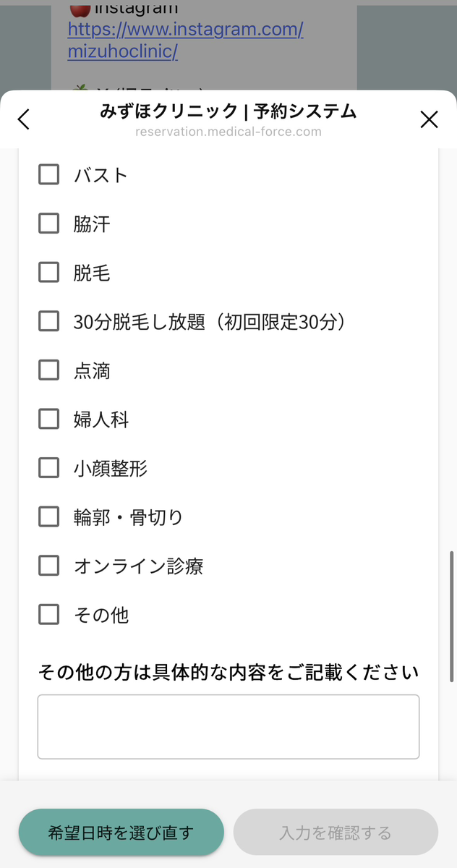Viewport: 457px width, 868px height.
Task: Tap the 入力を確認する button
Action: [x=336, y=833]
